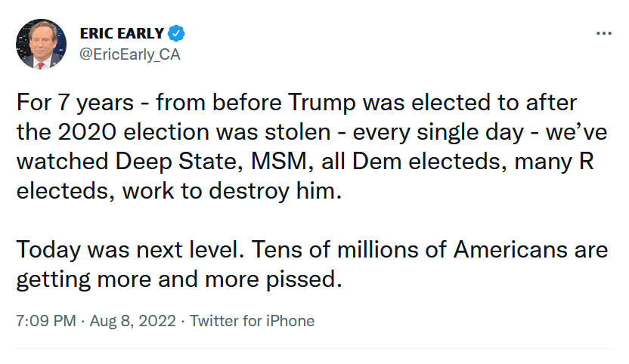629x364 pixels.
Task: Click the blue verified badge icon
Action: pos(177,33)
